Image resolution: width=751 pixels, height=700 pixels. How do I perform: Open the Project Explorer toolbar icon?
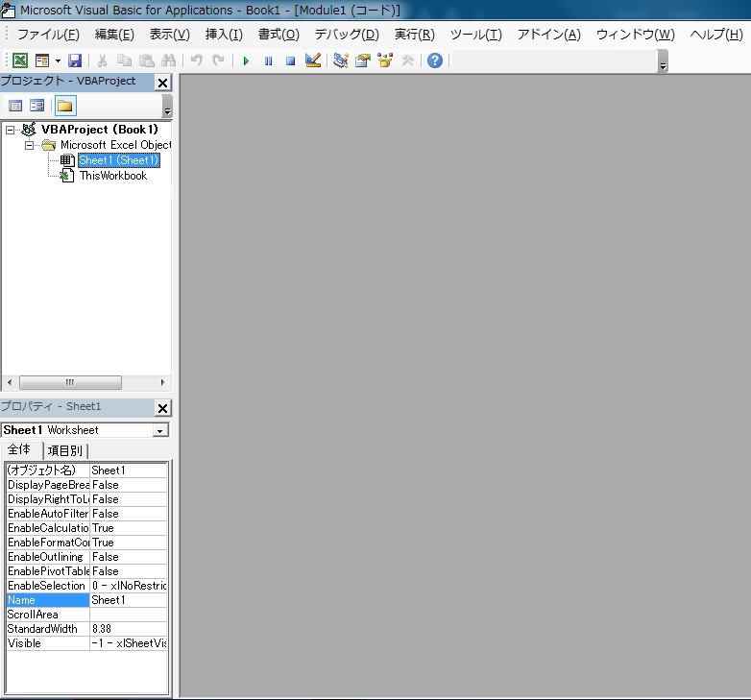click(x=341, y=60)
